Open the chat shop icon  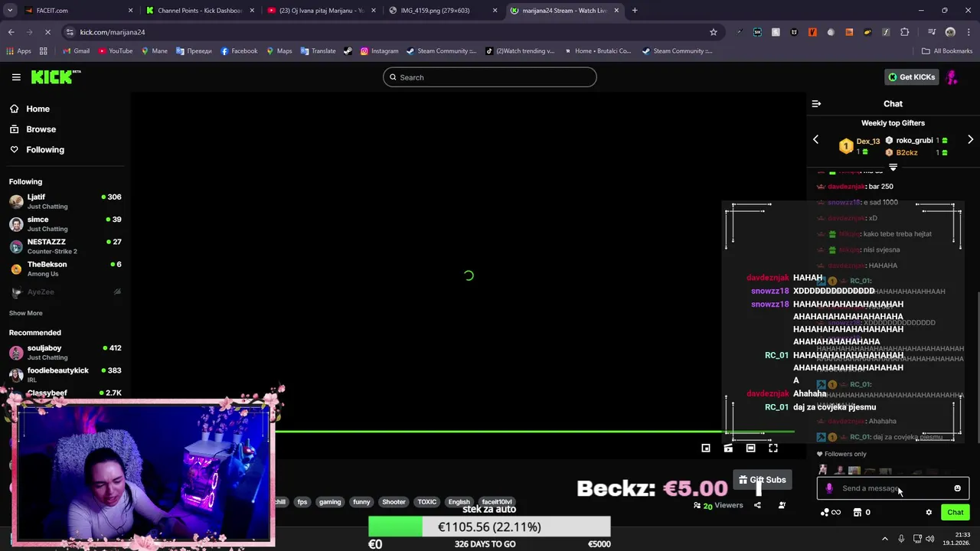pos(861,512)
